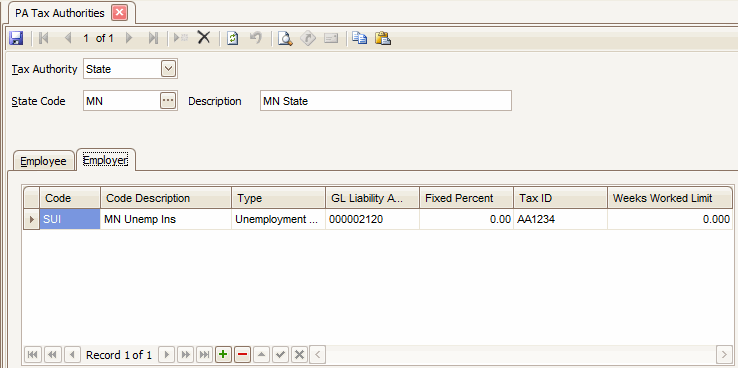Click the Save disk icon in toolbar
Viewport: 738px width, 368px height.
[16, 38]
